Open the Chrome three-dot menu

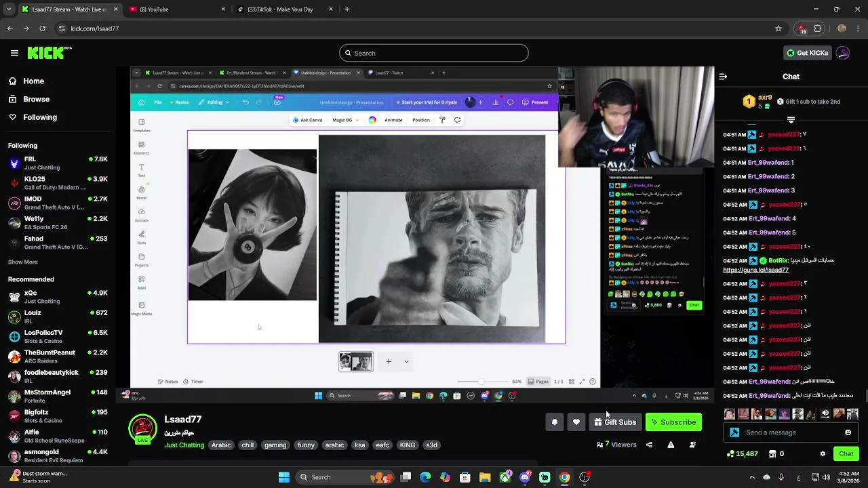[859, 28]
